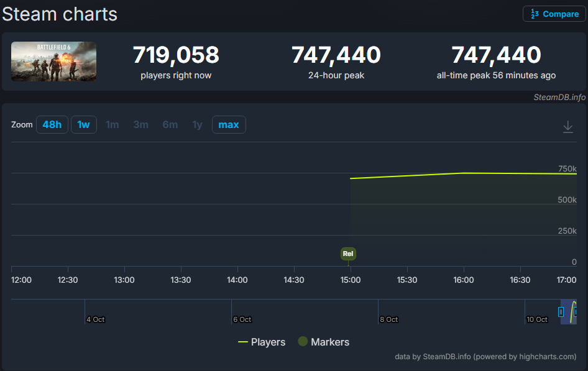Click the 10 Oct navigator date label

(537, 319)
